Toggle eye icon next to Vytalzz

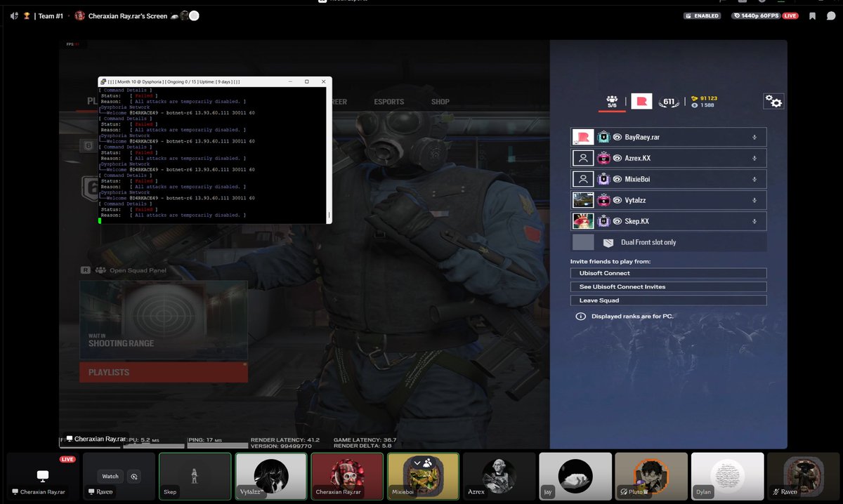[x=617, y=200]
